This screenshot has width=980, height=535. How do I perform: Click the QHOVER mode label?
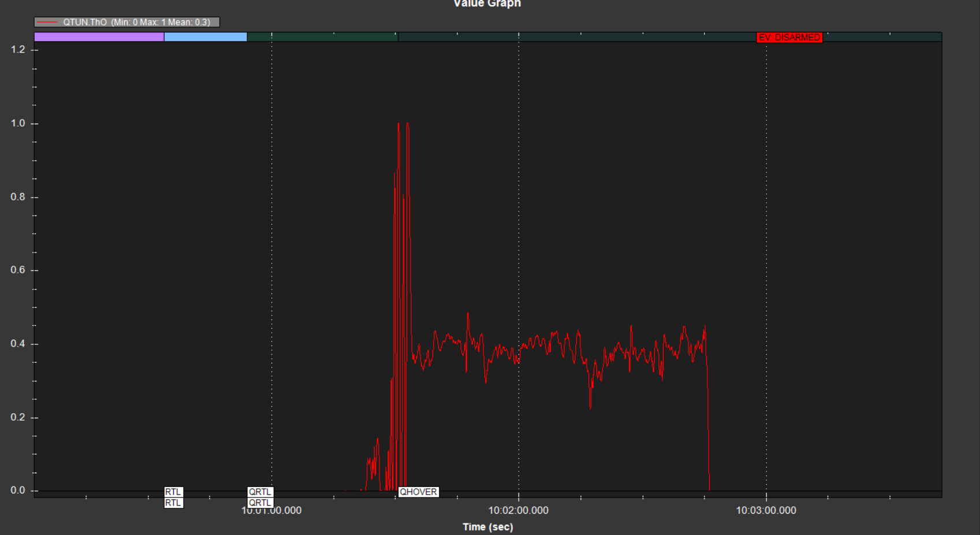418,492
